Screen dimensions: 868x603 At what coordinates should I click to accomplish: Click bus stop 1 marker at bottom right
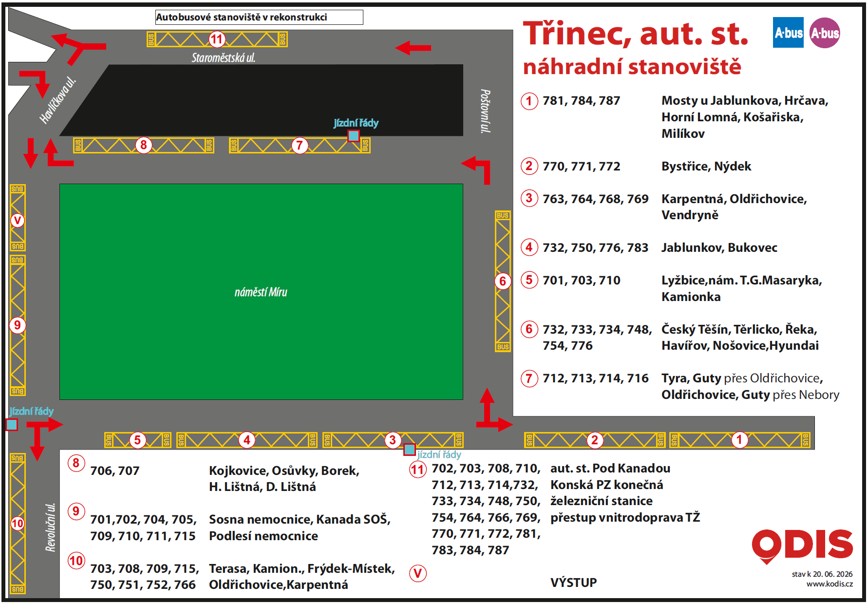[x=739, y=440]
